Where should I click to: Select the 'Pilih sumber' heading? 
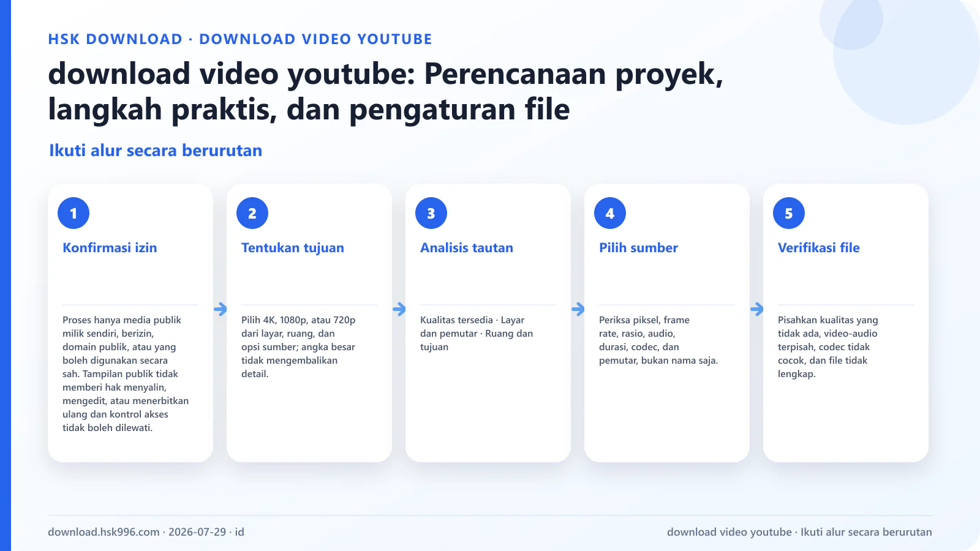[638, 248]
